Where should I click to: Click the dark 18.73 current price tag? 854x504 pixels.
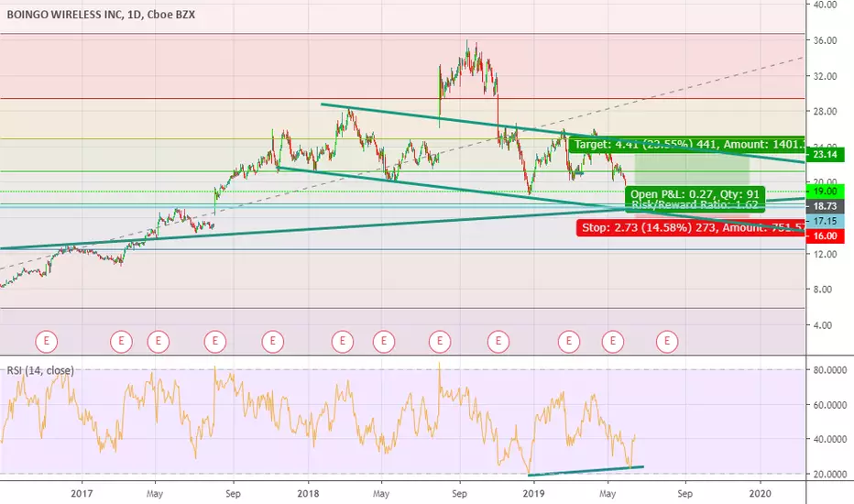point(825,206)
